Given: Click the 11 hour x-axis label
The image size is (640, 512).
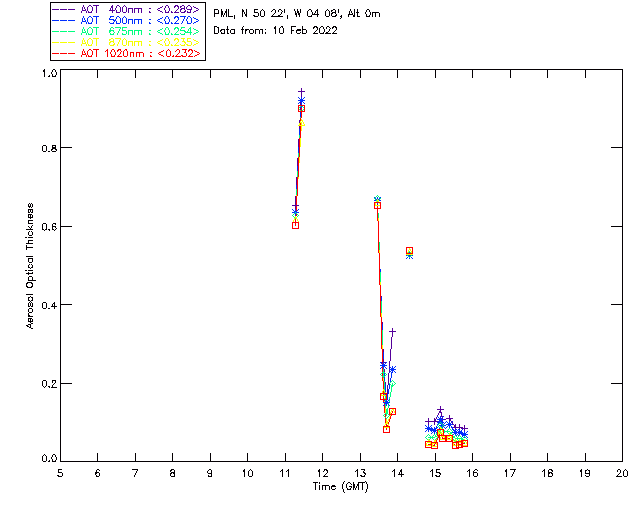Looking at the screenshot, I should point(285,473).
